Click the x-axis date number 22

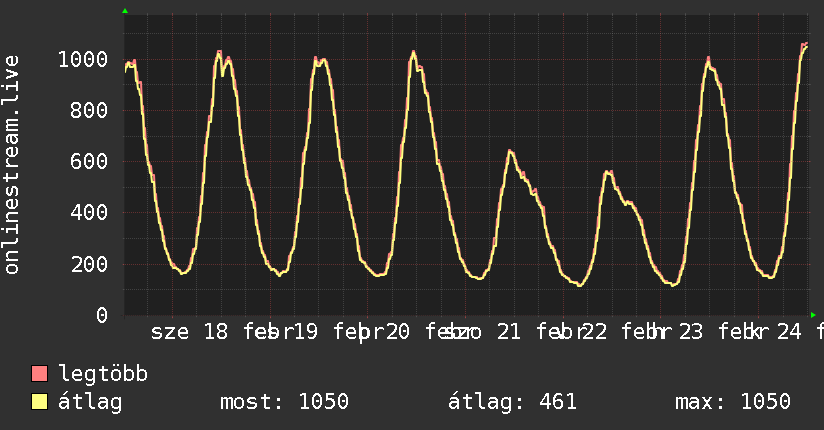pos(595,332)
